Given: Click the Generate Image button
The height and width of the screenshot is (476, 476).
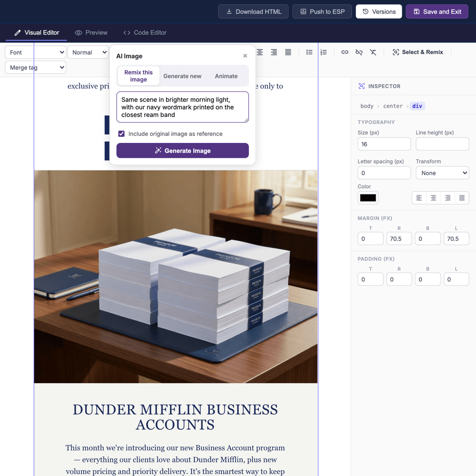Looking at the screenshot, I should point(183,150).
